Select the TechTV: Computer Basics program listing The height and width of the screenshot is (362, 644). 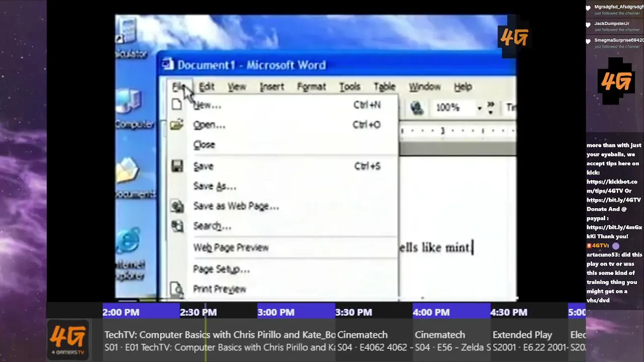(x=219, y=340)
